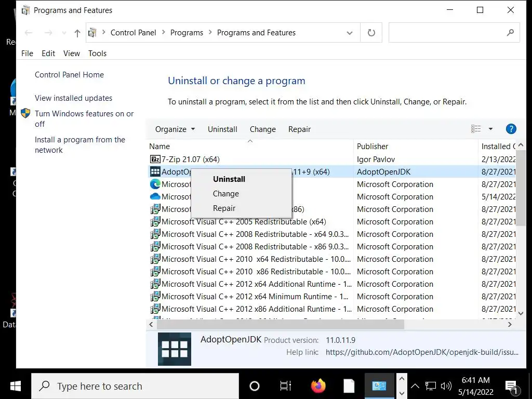
Task: Click Control Panel breadcrumb in address bar
Action: click(134, 33)
